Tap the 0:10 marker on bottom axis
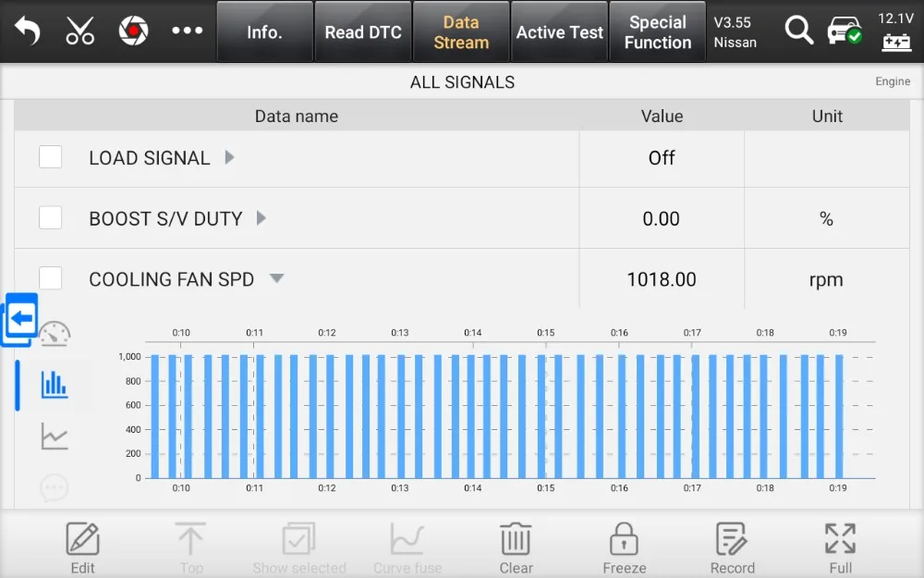This screenshot has height=578, width=924. click(181, 487)
